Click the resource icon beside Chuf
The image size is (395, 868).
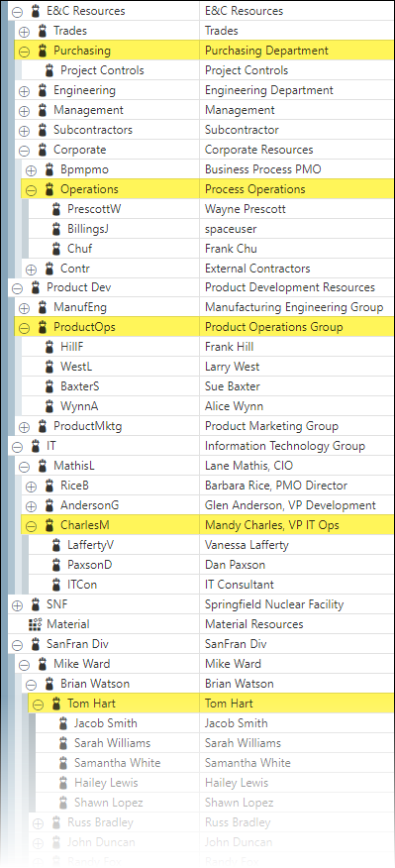[55, 249]
